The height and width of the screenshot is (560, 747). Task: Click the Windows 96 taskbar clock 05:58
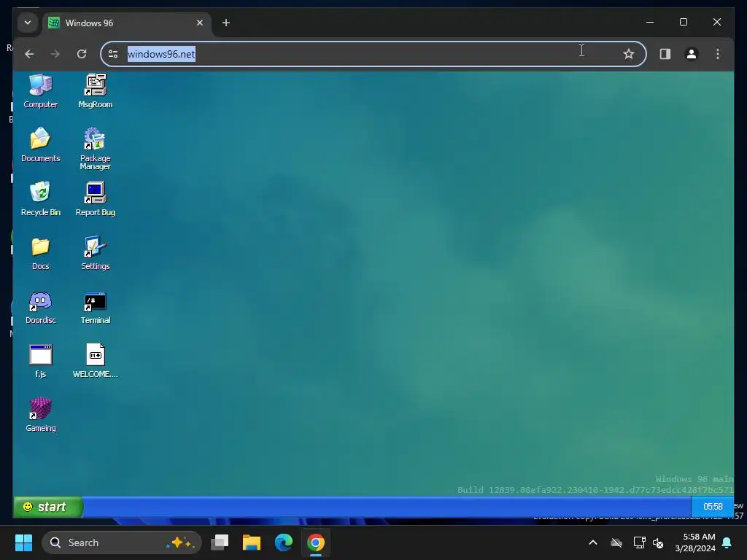[x=712, y=507]
